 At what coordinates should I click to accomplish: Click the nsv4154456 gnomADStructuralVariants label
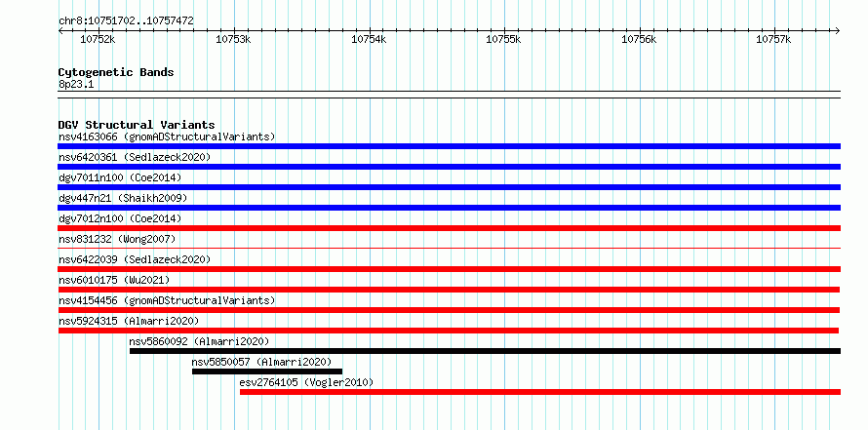pyautogui.click(x=167, y=300)
